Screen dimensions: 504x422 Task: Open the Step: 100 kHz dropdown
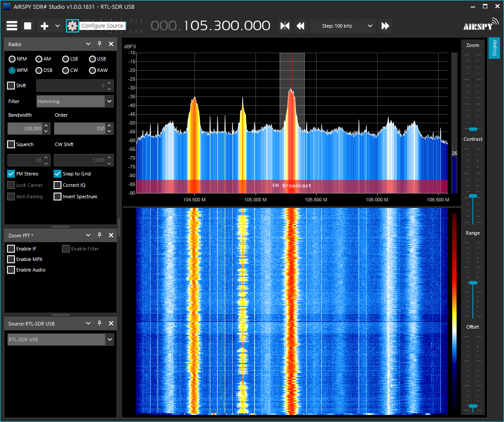click(343, 26)
